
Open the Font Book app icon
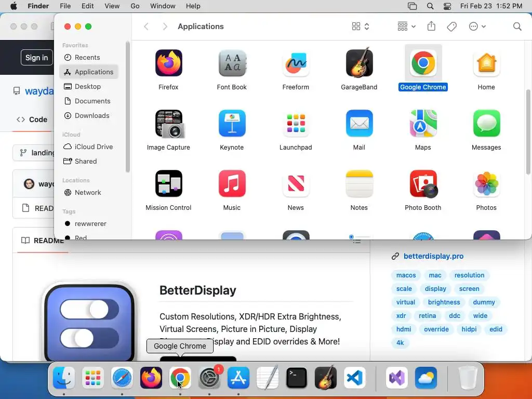[232, 63]
